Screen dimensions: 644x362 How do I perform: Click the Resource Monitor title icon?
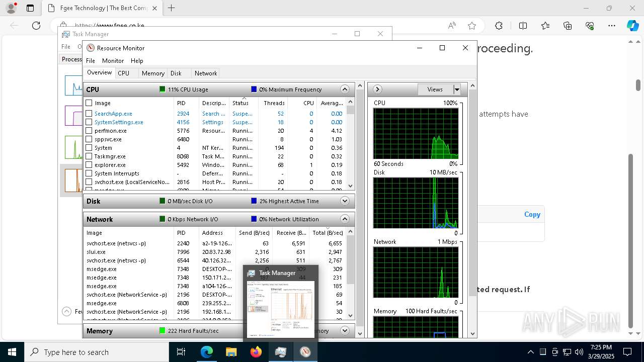pyautogui.click(x=91, y=48)
